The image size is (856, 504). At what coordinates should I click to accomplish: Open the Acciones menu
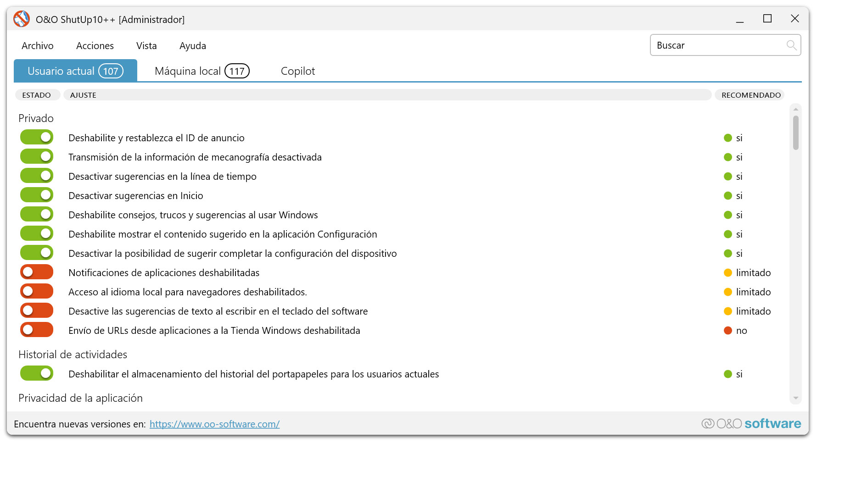coord(95,45)
